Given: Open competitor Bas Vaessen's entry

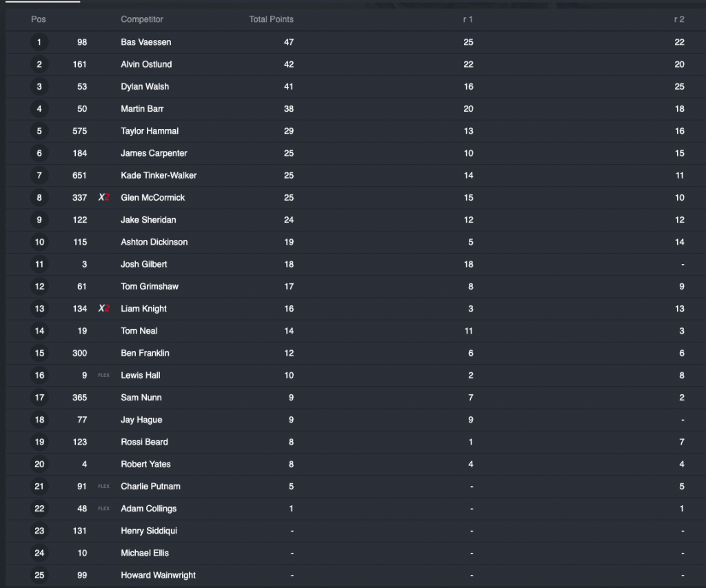Looking at the screenshot, I should coord(146,43).
